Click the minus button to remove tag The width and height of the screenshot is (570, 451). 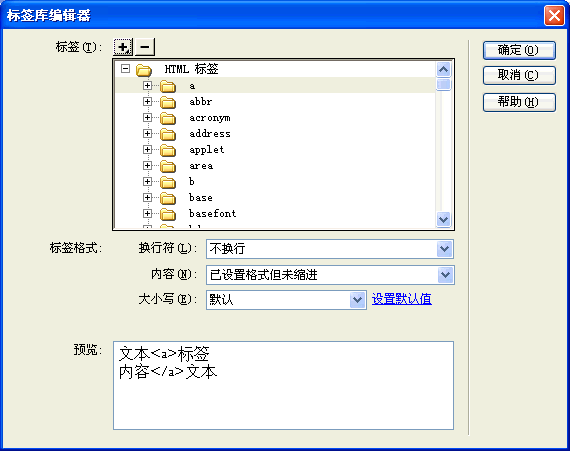click(145, 47)
